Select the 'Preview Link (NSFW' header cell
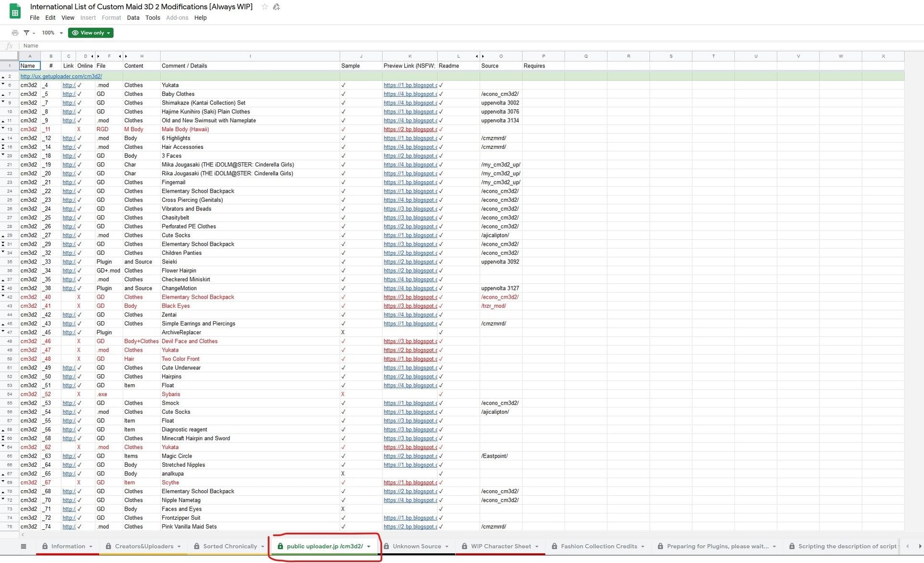The width and height of the screenshot is (924, 563). [410, 66]
